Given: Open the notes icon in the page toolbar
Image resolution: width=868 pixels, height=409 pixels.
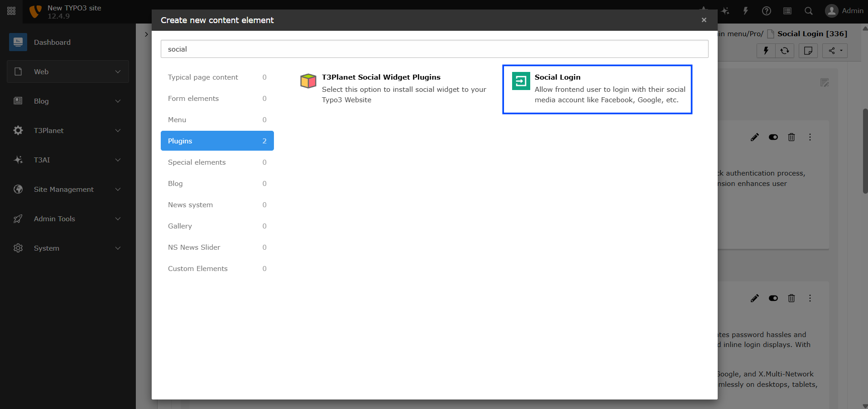Looking at the screenshot, I should point(808,51).
